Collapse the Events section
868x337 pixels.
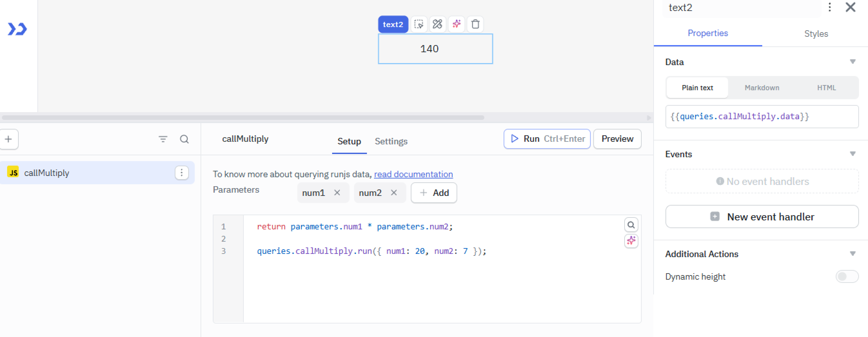coord(853,154)
